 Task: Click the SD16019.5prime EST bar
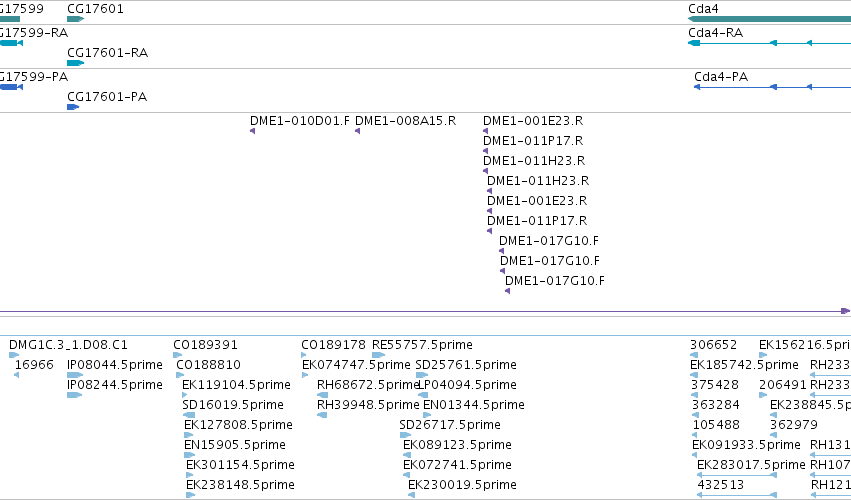(x=189, y=415)
